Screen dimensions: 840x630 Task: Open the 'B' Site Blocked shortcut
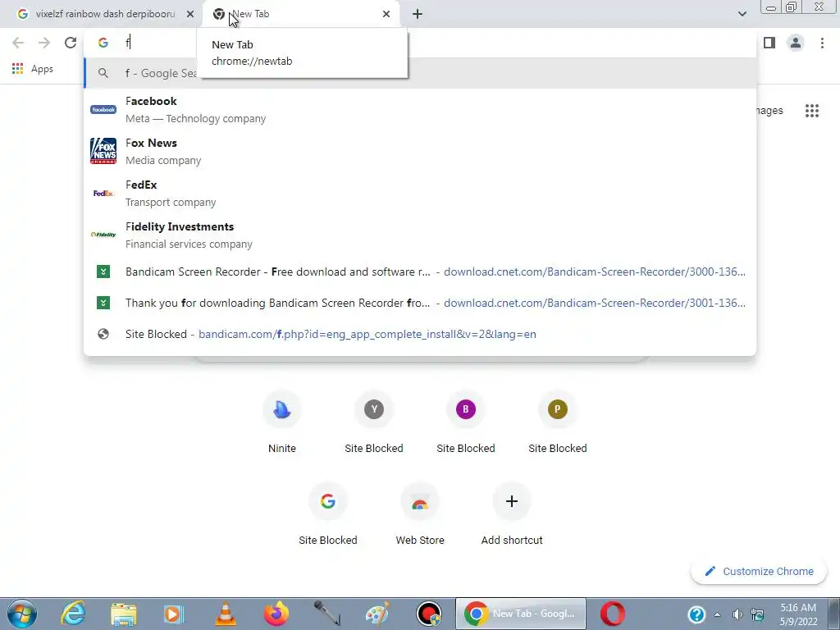click(x=466, y=423)
